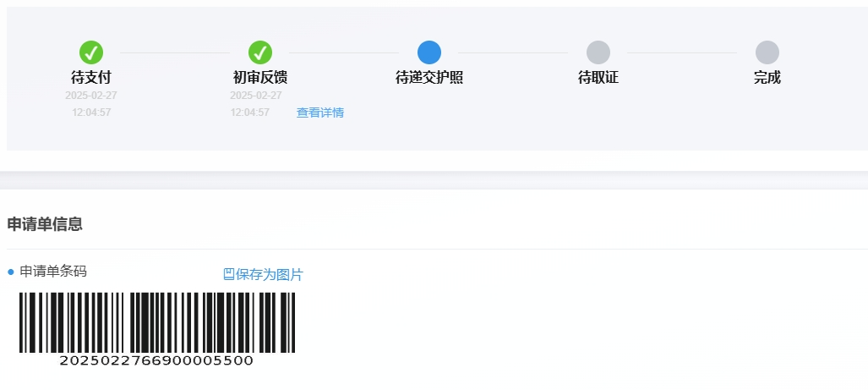Click the application barcode image
The width and height of the screenshot is (868, 390).
157,322
